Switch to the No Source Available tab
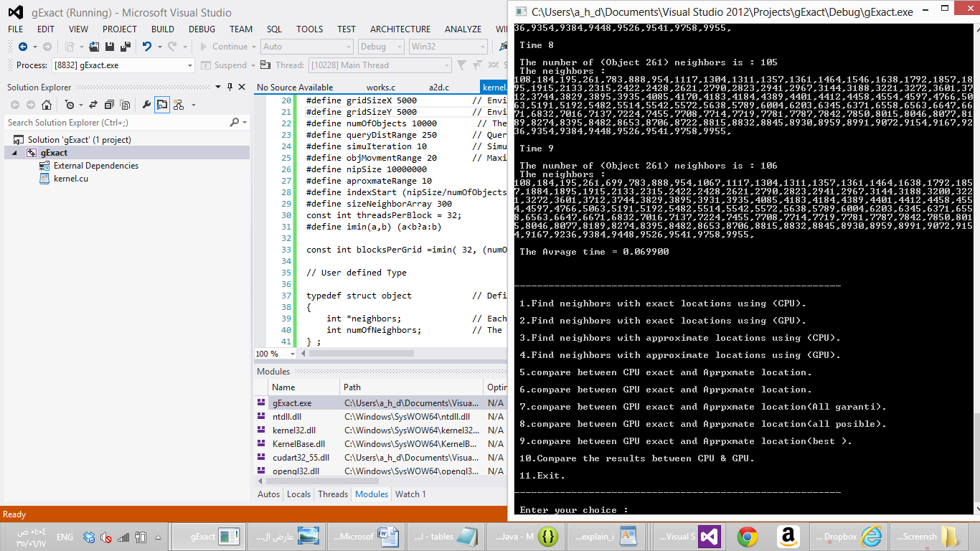Viewport: 980px width, 551px height. (x=295, y=88)
